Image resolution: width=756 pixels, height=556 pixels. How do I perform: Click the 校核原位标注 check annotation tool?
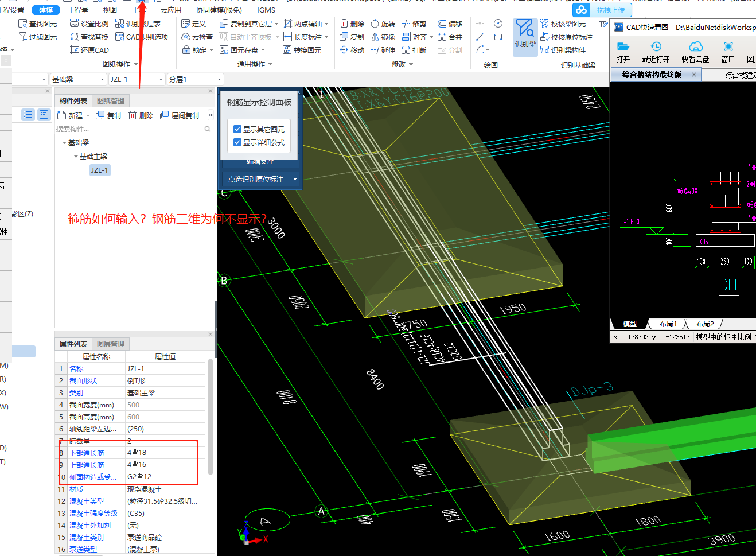point(567,37)
